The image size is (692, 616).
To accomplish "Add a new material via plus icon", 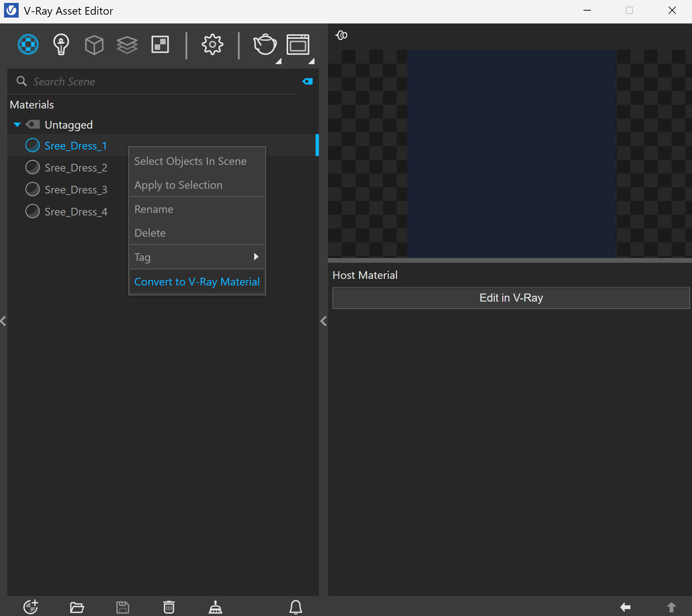I will point(31,607).
